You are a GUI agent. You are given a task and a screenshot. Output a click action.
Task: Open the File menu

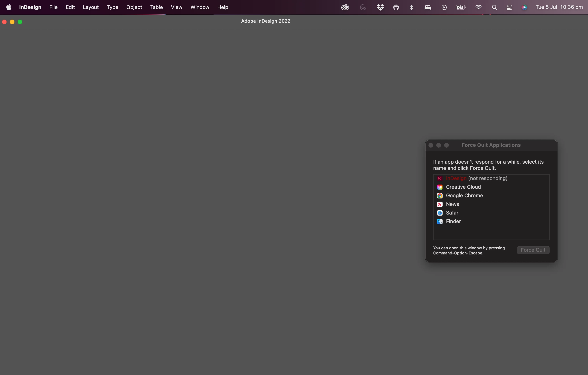click(53, 7)
